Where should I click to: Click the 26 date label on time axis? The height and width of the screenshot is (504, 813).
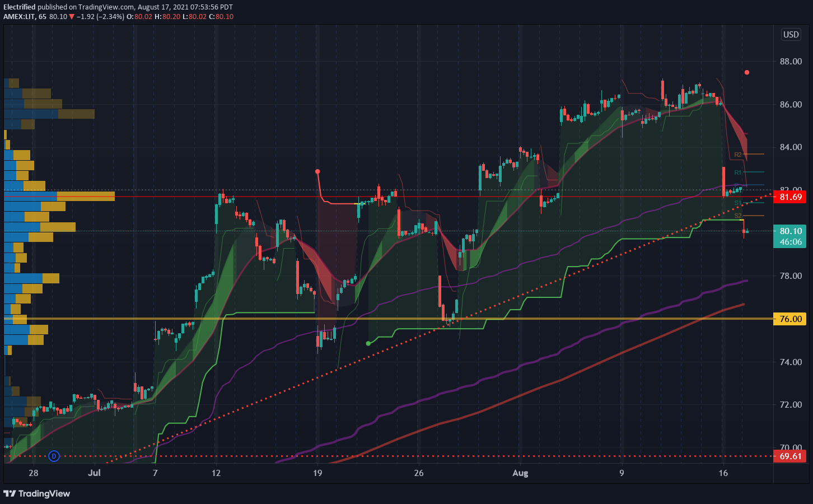pos(419,473)
